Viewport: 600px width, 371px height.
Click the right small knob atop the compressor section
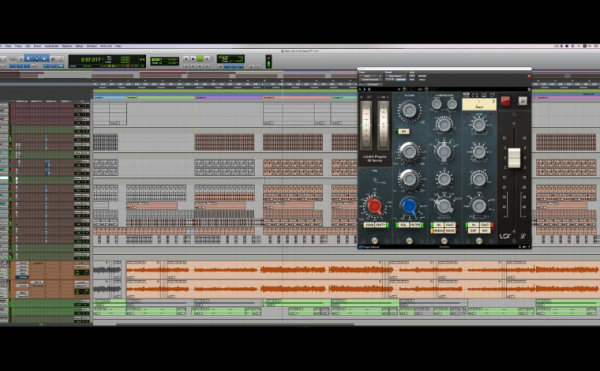click(452, 104)
